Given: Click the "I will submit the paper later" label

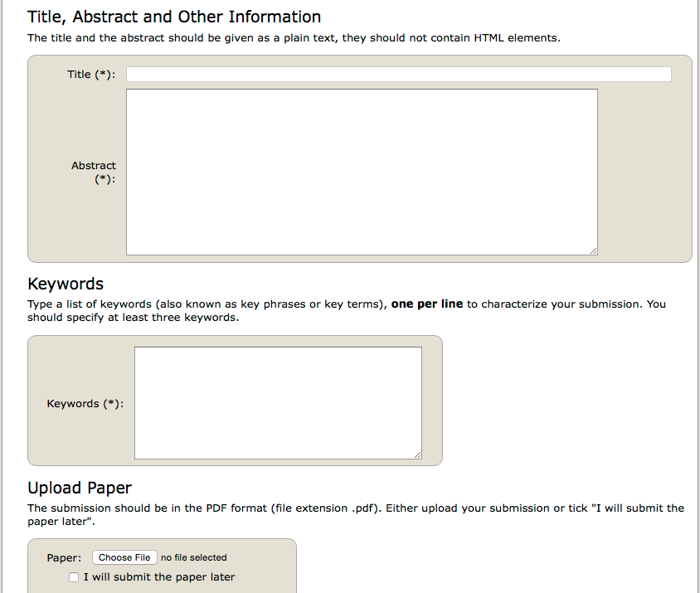Looking at the screenshot, I should [x=159, y=577].
